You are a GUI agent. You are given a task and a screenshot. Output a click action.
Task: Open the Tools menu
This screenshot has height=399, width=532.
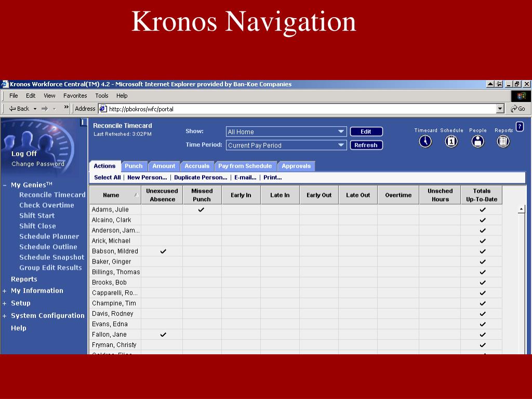pyautogui.click(x=101, y=96)
